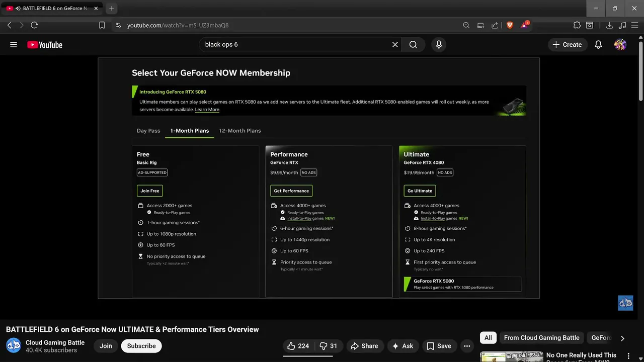This screenshot has height=362, width=644.
Task: Click the Cloud Gaming Battle channel avatar
Action: [x=14, y=346]
